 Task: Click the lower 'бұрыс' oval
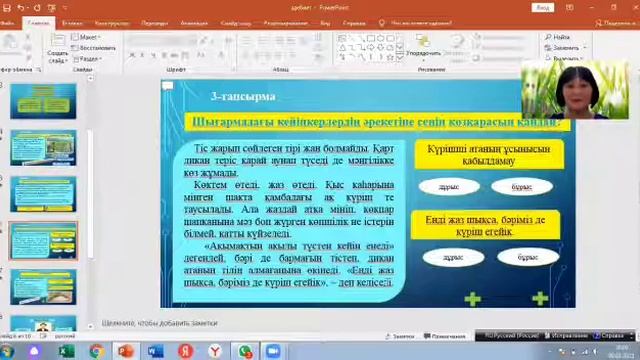tap(528, 258)
